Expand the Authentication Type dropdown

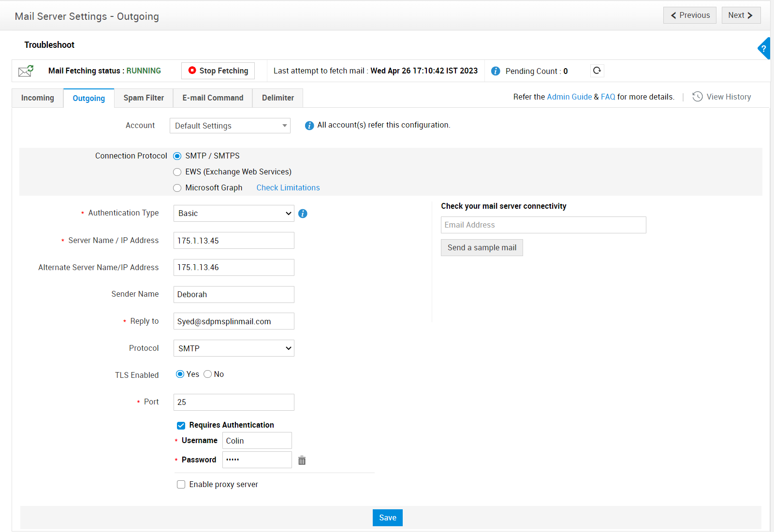pos(234,214)
